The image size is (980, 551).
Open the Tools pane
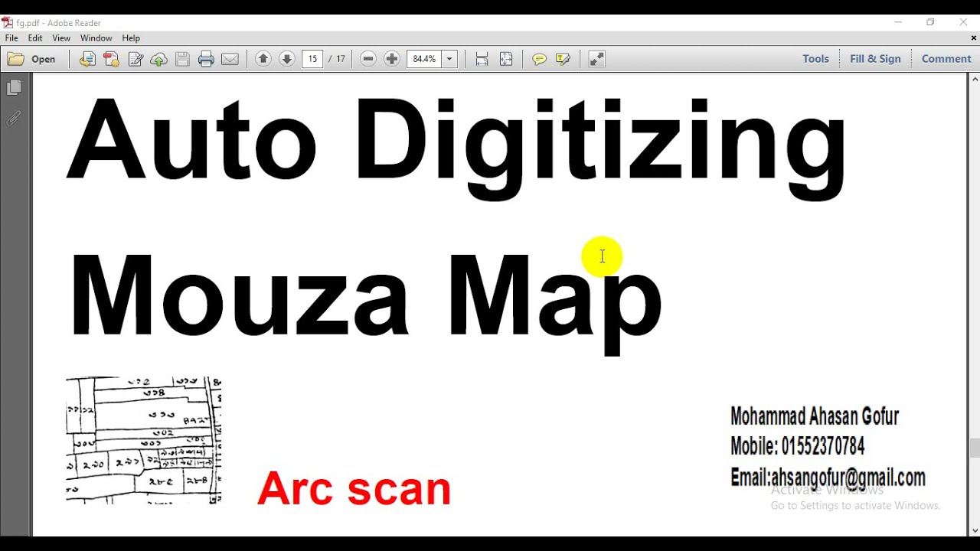pyautogui.click(x=815, y=59)
